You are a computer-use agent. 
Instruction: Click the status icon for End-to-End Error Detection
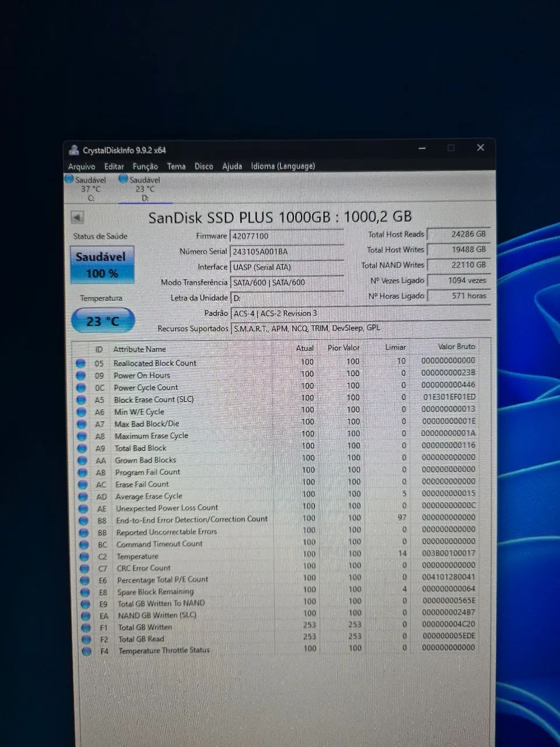(x=85, y=521)
